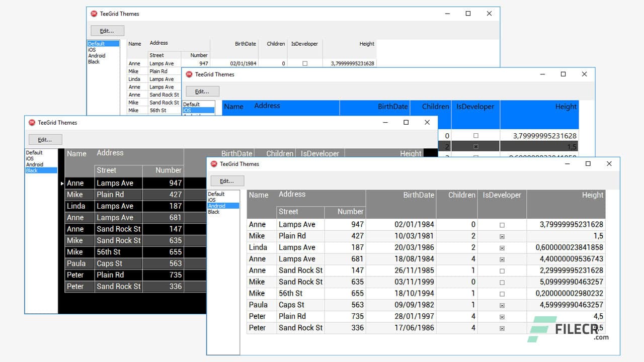The height and width of the screenshot is (362, 644).
Task: Click Edit in the Black theme window
Action: [45, 139]
